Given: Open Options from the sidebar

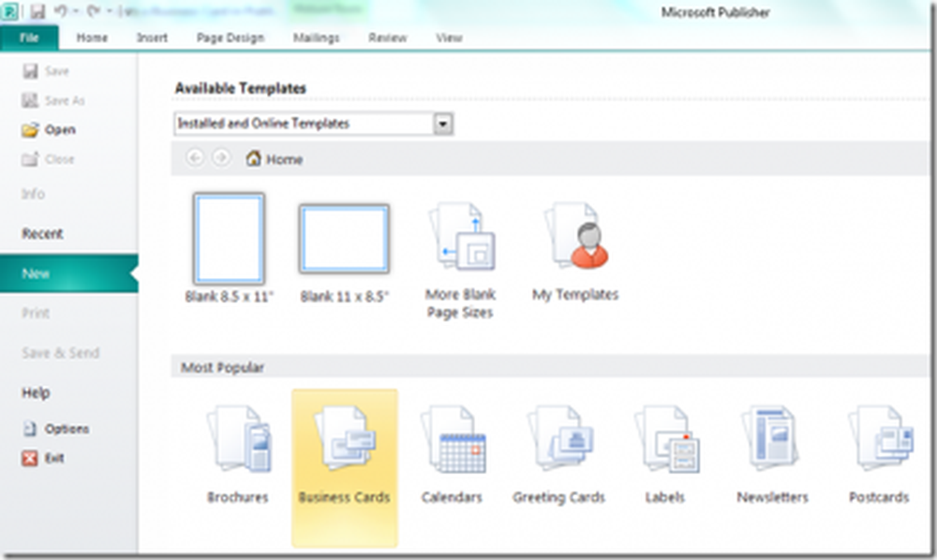Looking at the screenshot, I should point(67,429).
